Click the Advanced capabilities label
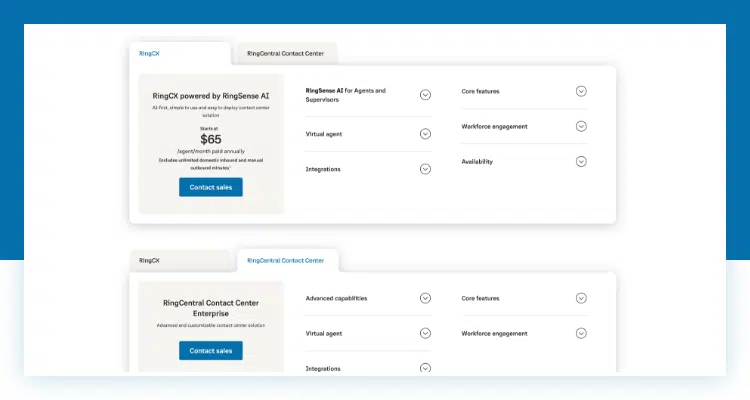The image size is (750, 400). coord(336,298)
